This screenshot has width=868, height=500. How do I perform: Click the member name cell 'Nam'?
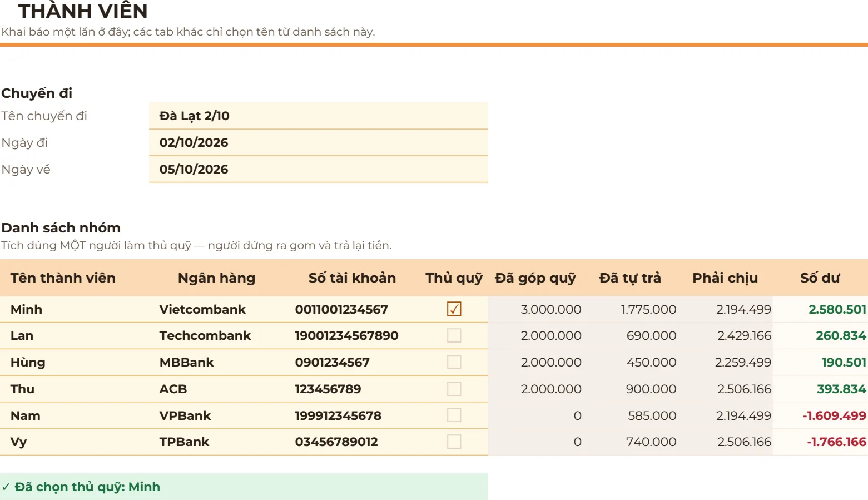pyautogui.click(x=75, y=415)
